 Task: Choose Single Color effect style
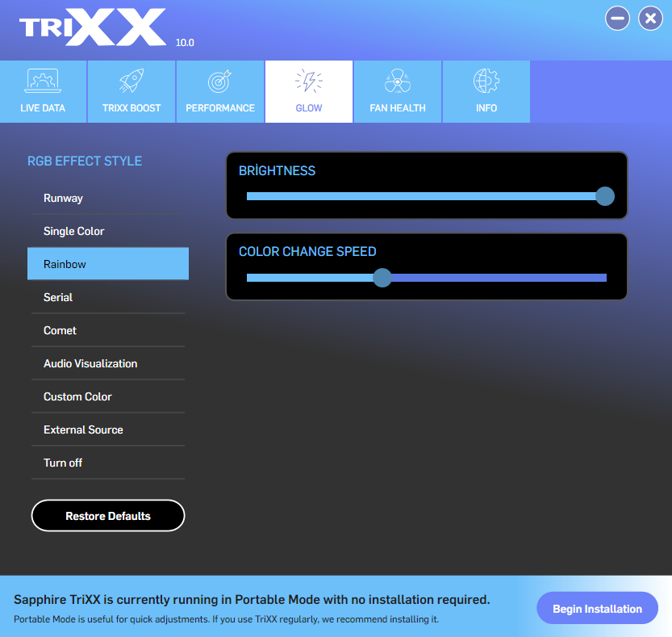pyautogui.click(x=108, y=231)
